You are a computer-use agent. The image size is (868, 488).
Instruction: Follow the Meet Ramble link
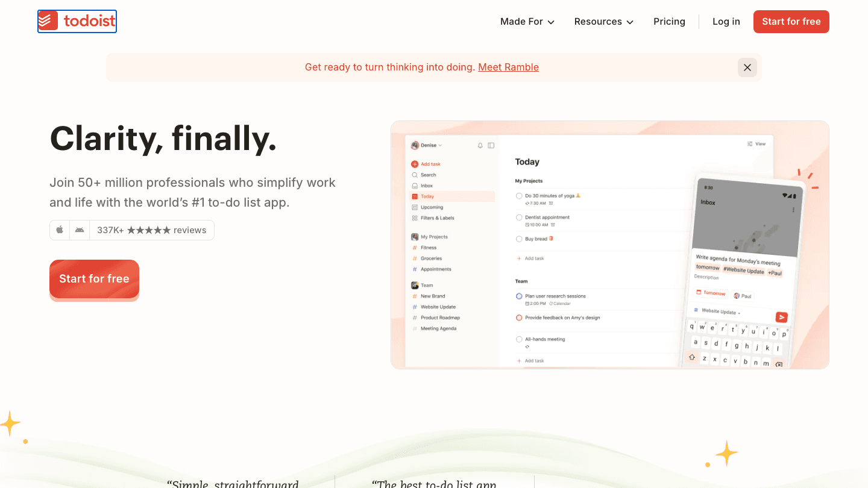[509, 67]
